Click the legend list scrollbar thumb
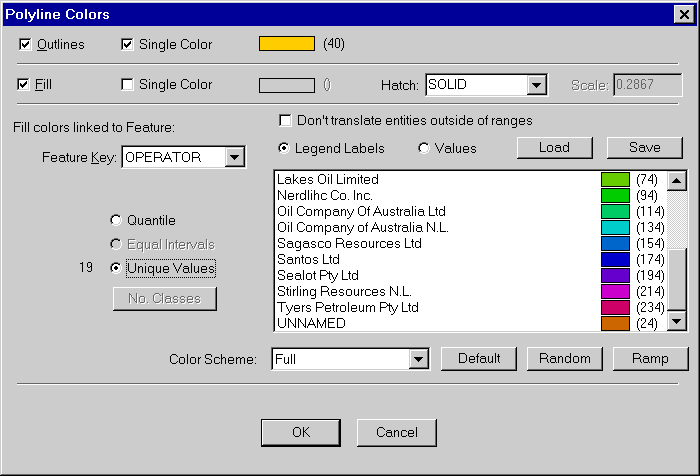The width and height of the screenshot is (700, 476). (677, 279)
